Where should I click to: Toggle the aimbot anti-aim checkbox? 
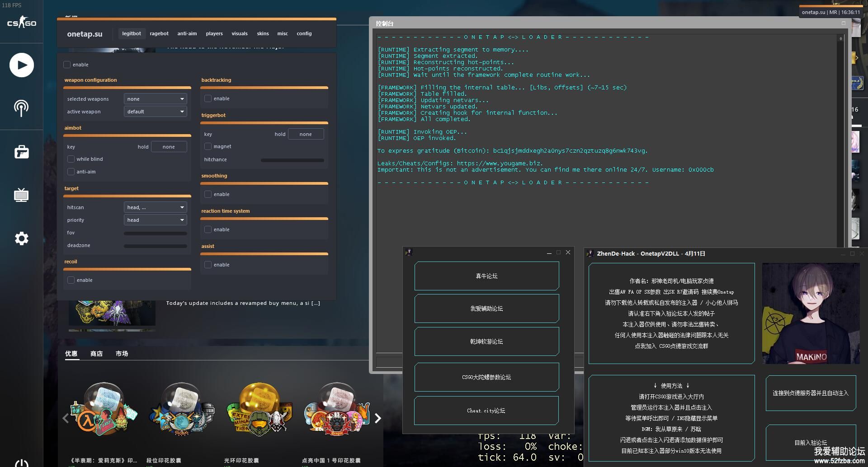(x=71, y=172)
